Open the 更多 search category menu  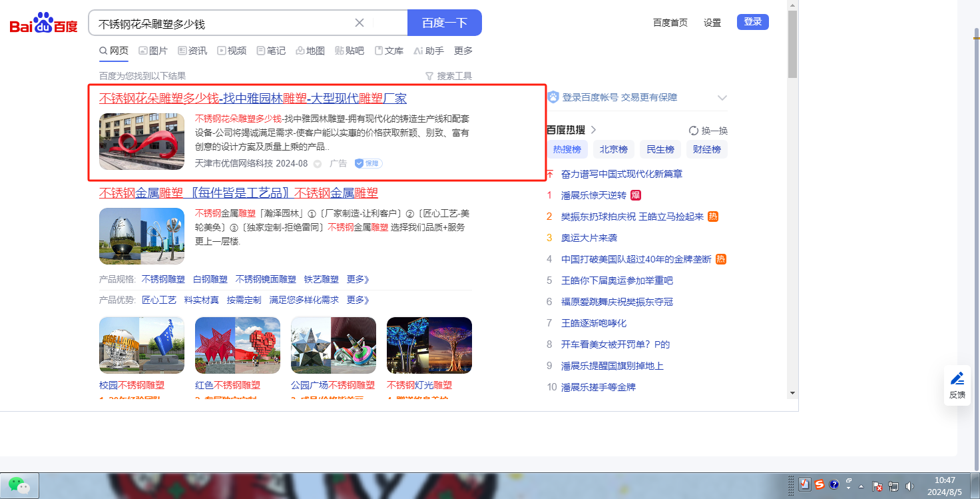click(x=463, y=51)
